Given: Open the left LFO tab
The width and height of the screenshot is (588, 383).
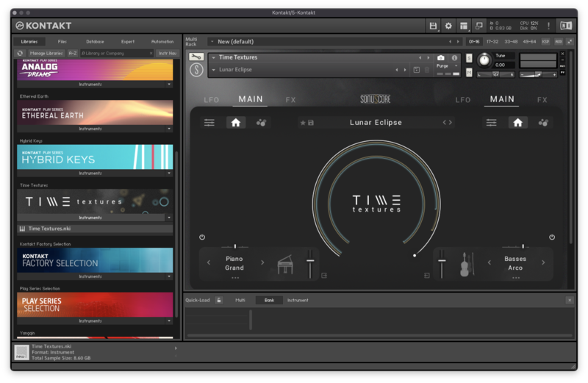Looking at the screenshot, I should click(212, 99).
